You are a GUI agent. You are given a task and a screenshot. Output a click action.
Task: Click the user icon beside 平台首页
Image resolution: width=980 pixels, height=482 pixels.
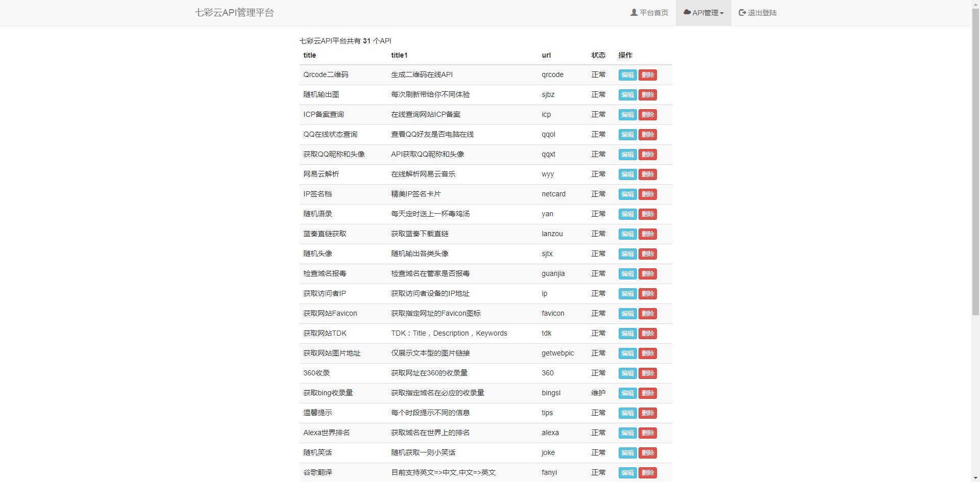(x=633, y=12)
